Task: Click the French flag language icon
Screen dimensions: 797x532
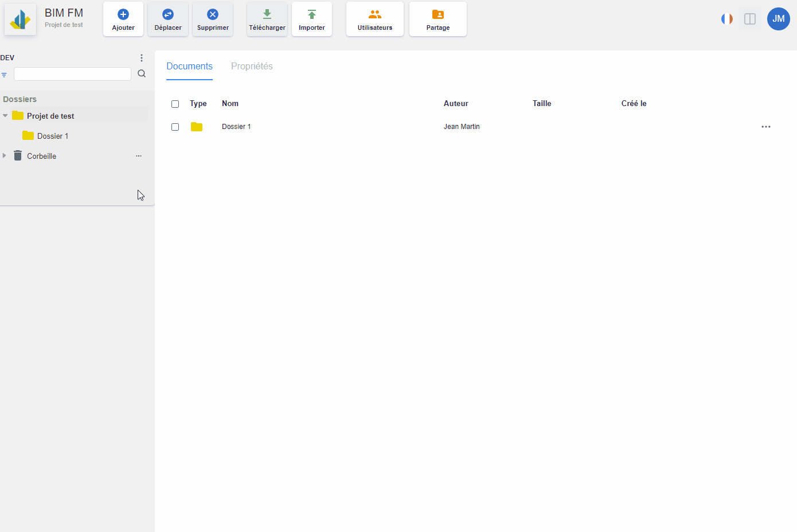Action: click(x=727, y=19)
